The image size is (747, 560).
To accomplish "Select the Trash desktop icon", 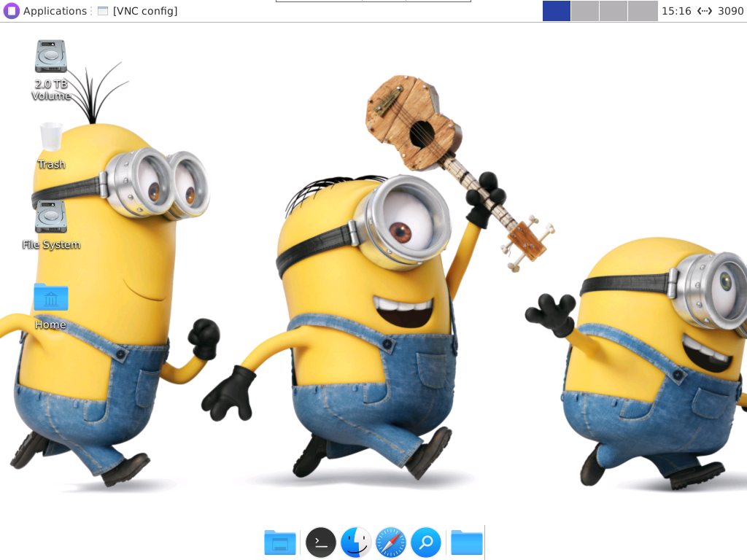I will [51, 146].
